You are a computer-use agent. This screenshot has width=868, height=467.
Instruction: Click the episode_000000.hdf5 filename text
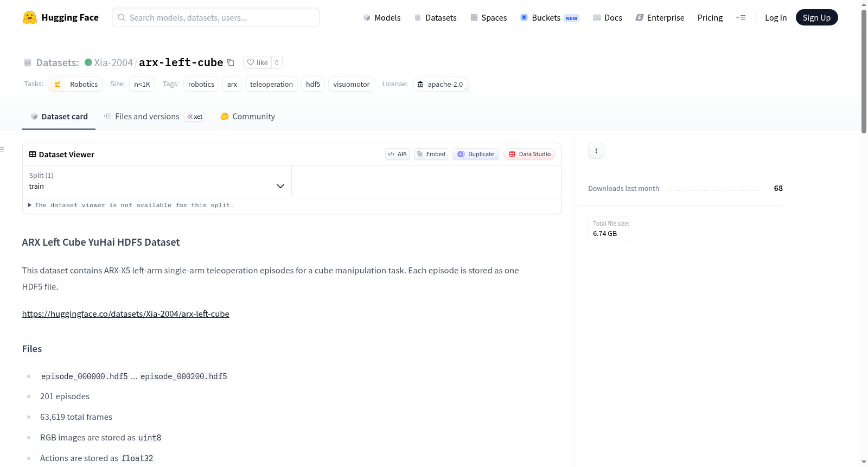[x=85, y=376]
